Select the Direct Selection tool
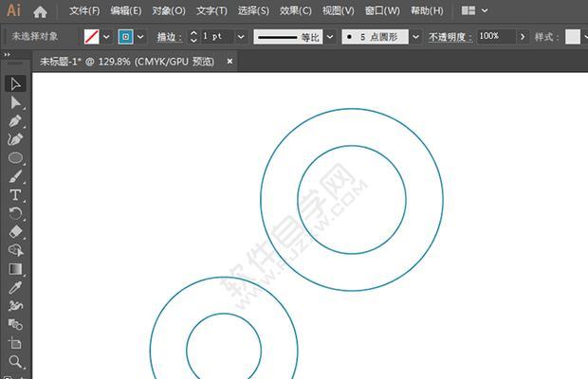The height and width of the screenshot is (379, 588). pyautogui.click(x=15, y=102)
